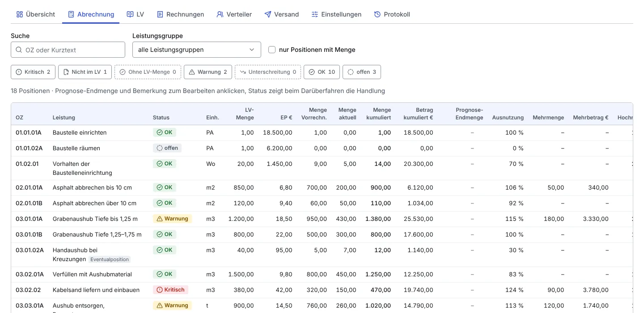Click the offen status badge for Baustelle räumen

(167, 148)
